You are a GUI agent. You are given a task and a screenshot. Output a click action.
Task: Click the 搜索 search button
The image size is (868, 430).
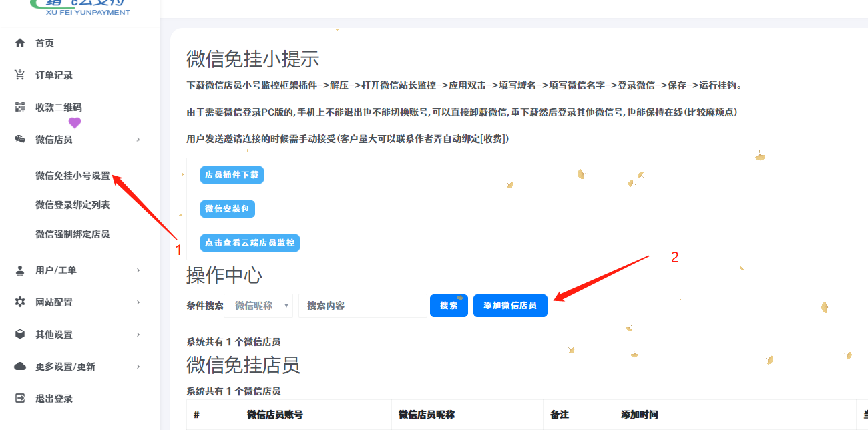[x=449, y=305]
